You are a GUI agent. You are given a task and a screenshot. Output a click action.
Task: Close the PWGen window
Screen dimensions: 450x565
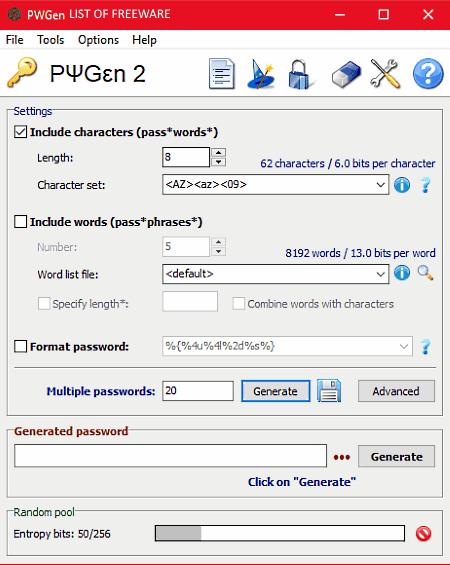428,15
